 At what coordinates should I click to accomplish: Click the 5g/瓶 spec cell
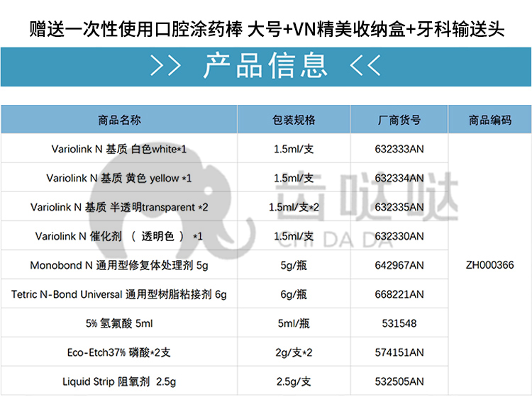point(294,265)
